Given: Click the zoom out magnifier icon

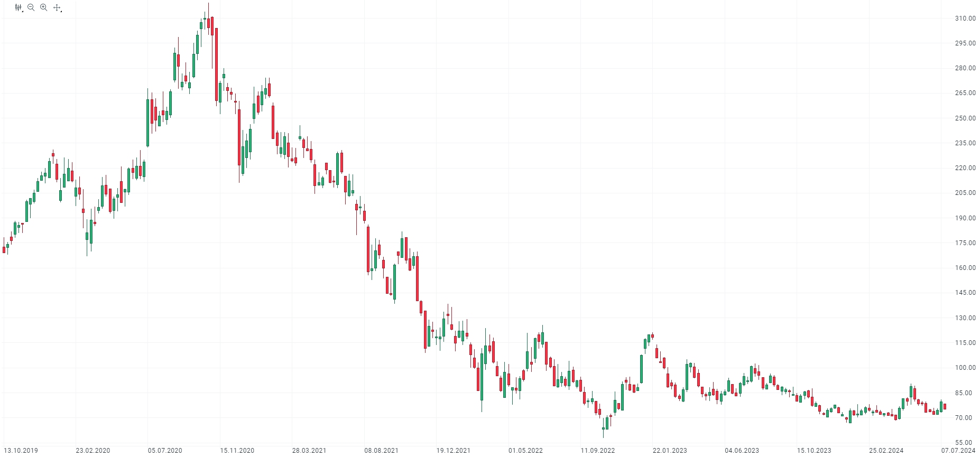Looking at the screenshot, I should click(31, 7).
